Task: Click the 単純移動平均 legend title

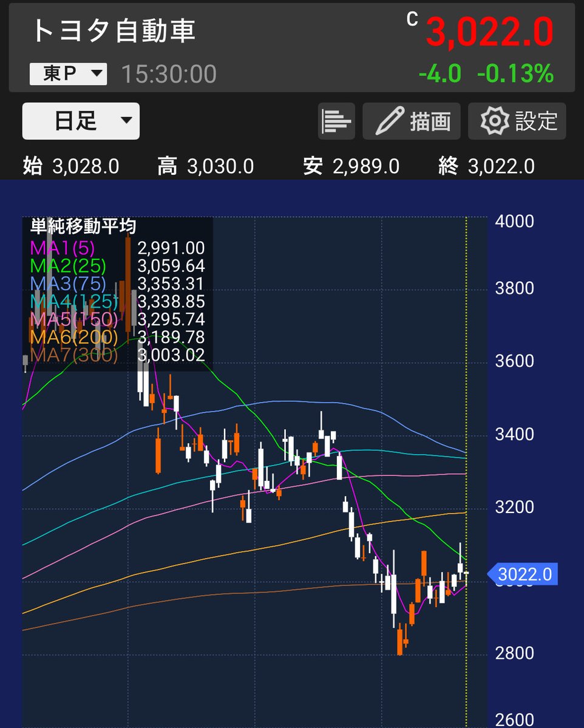Action: (83, 226)
